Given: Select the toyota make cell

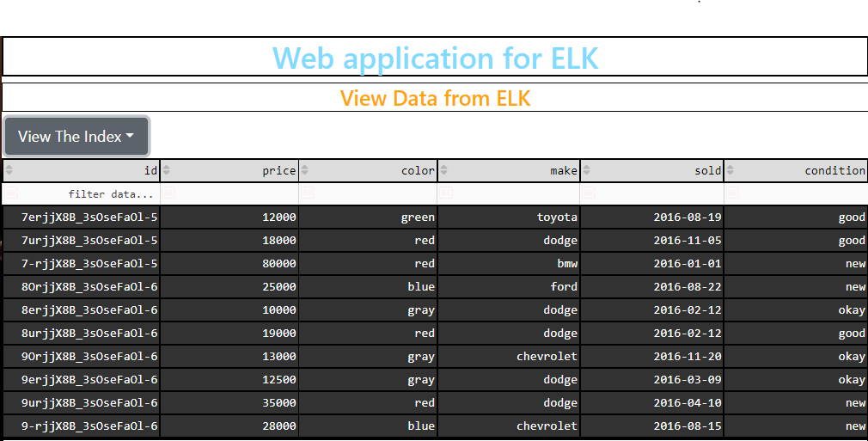Looking at the screenshot, I should tap(509, 217).
